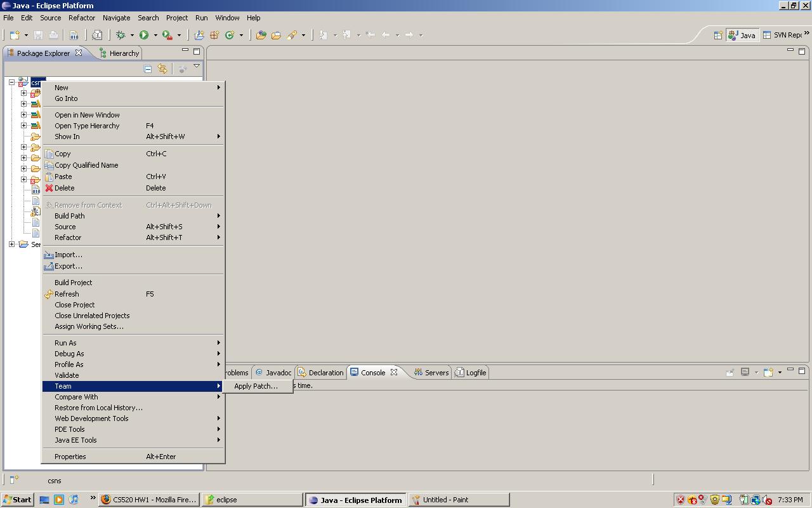Expand the Servers project tree node
Viewport: 812px width, 508px height.
pyautogui.click(x=11, y=244)
